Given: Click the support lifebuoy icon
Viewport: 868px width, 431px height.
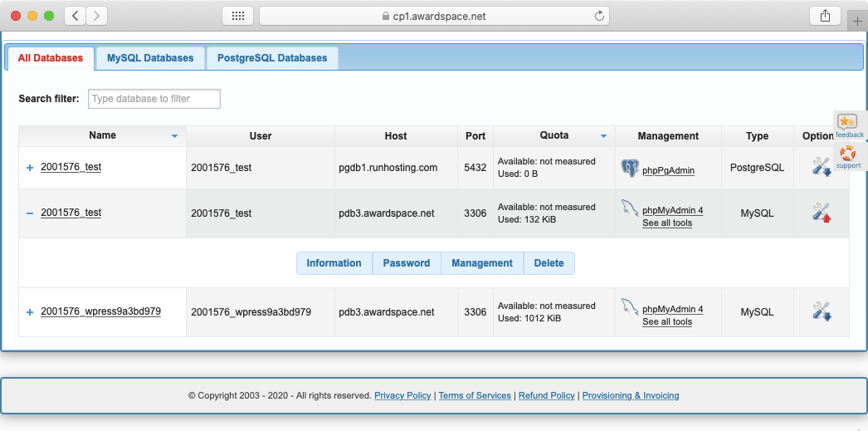Looking at the screenshot, I should [x=847, y=153].
